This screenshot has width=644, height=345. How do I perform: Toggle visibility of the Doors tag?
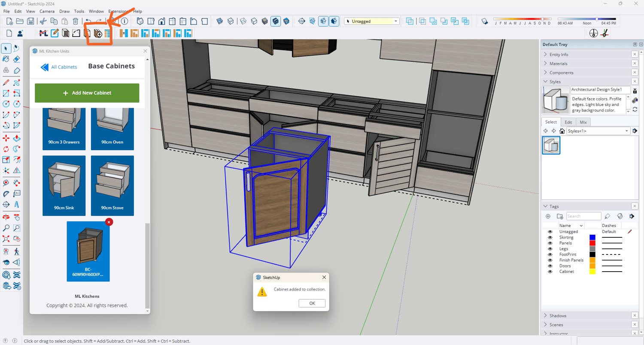[x=550, y=266]
